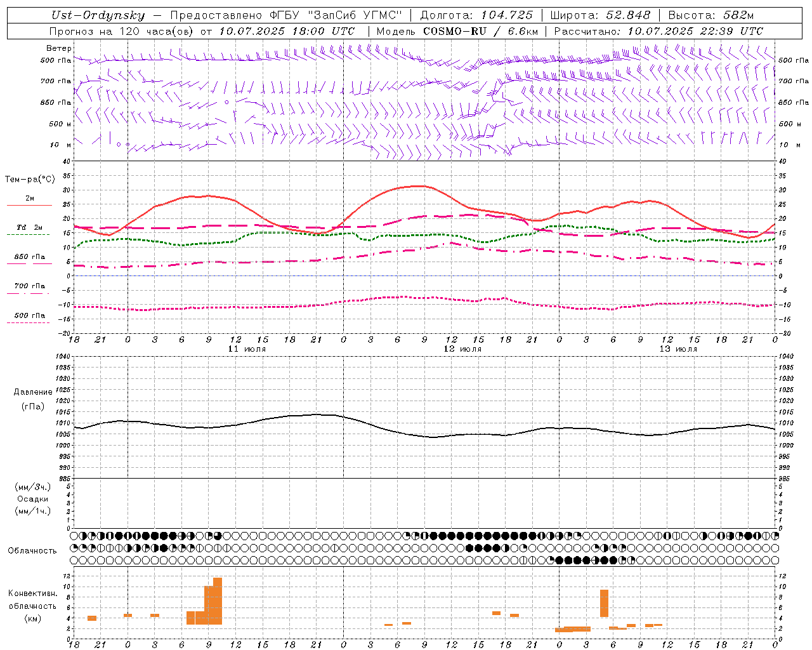This screenshot has width=812, height=650.
Task: Click the Конвективн. convective cloud label
Action: [x=33, y=594]
